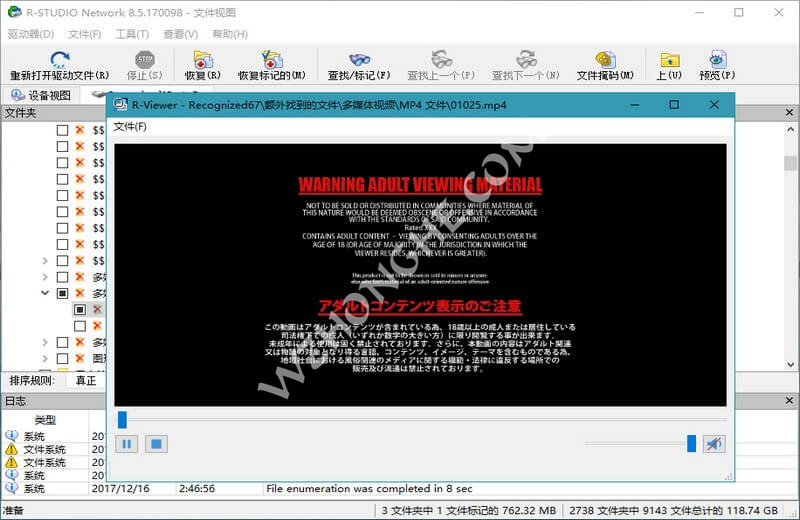This screenshot has width=800, height=520.
Task: Click the 恢复标记的 toolbar icon
Action: point(271,60)
